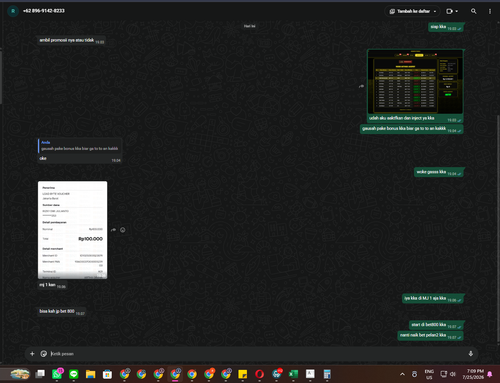The image size is (500, 383).
Task: Click the 'siap kka' sent message
Action: [x=446, y=27]
